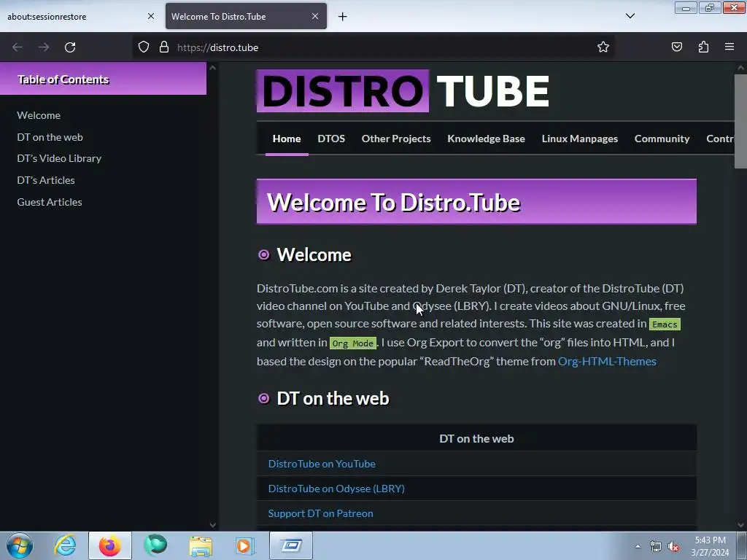Open the Firefox hamburger menu
The image size is (747, 560).
point(729,47)
